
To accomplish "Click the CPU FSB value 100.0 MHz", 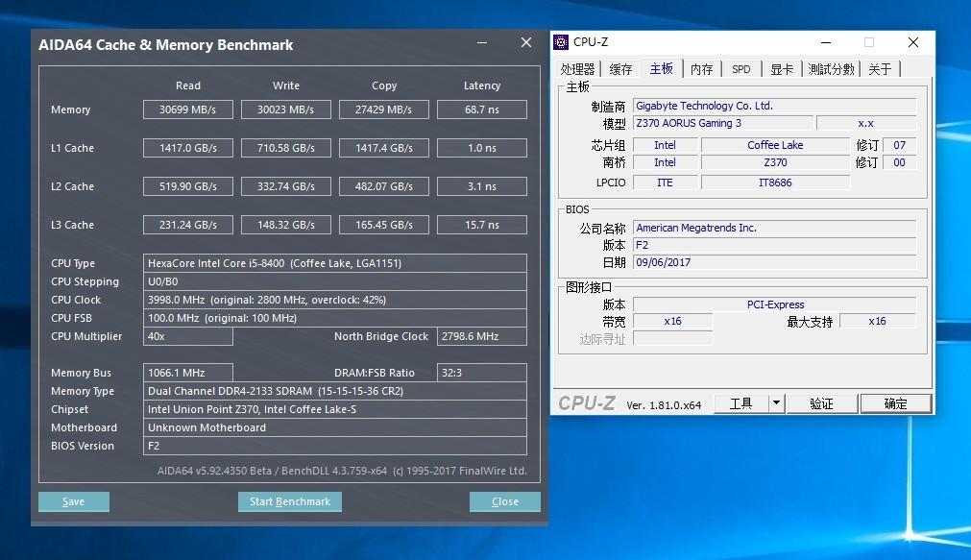I will (x=335, y=318).
